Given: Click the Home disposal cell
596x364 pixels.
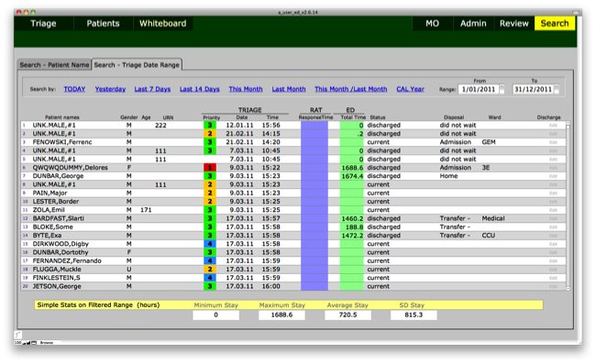Looking at the screenshot, I should pos(448,176).
